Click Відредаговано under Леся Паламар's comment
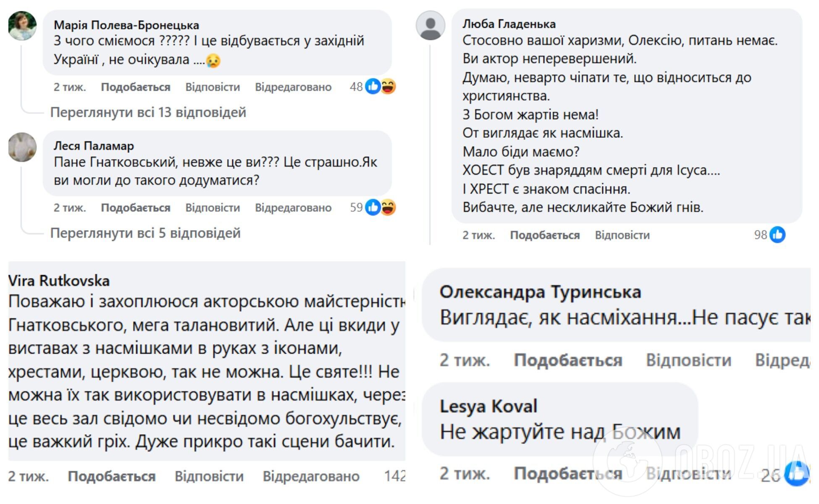 point(293,207)
